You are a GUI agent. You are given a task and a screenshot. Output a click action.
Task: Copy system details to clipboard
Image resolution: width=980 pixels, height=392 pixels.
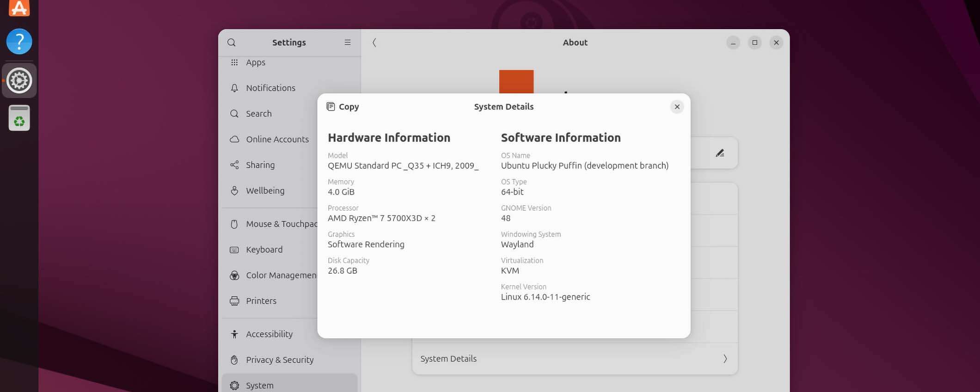pyautogui.click(x=343, y=107)
